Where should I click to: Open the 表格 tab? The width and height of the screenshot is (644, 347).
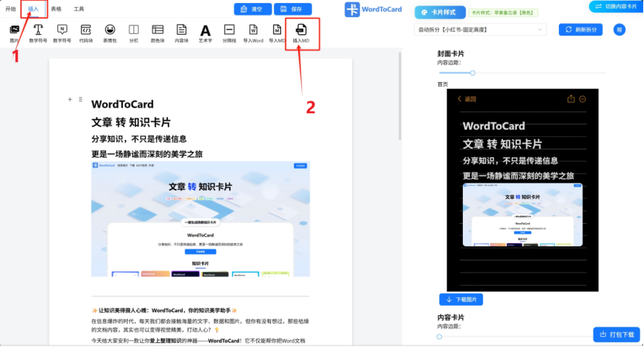[x=57, y=9]
